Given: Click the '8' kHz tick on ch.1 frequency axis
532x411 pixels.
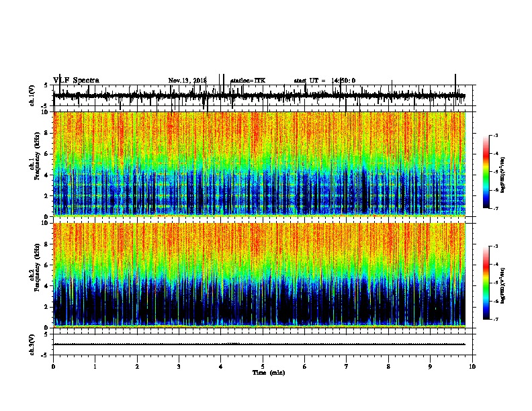Looking at the screenshot, I should [48, 133].
